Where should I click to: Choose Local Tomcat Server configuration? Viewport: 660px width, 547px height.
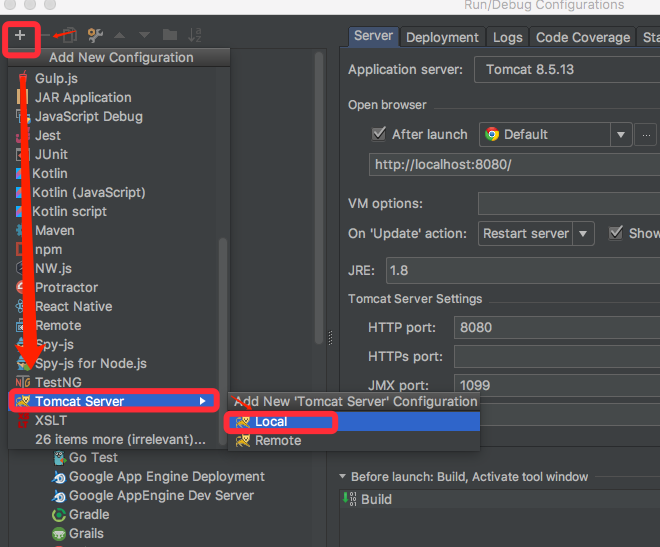(x=354, y=421)
